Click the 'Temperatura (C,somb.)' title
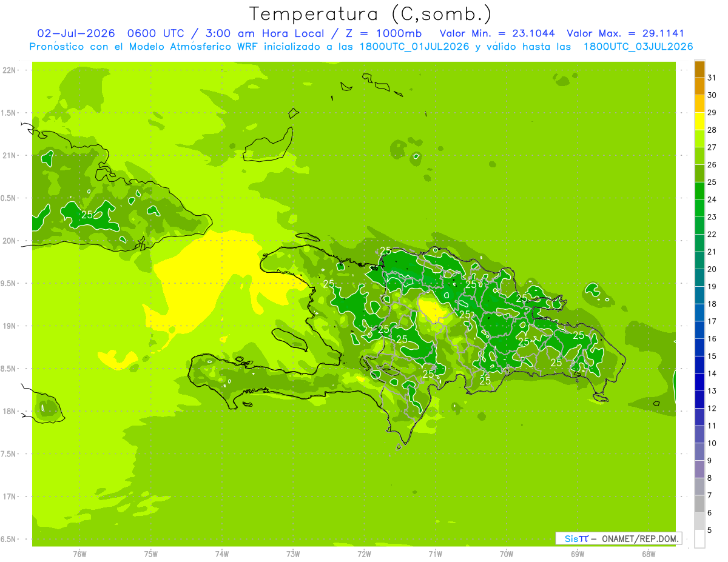 pyautogui.click(x=370, y=14)
